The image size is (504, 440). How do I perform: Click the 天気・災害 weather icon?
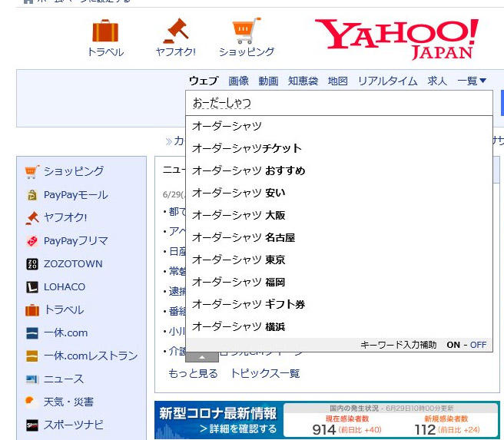click(x=31, y=402)
